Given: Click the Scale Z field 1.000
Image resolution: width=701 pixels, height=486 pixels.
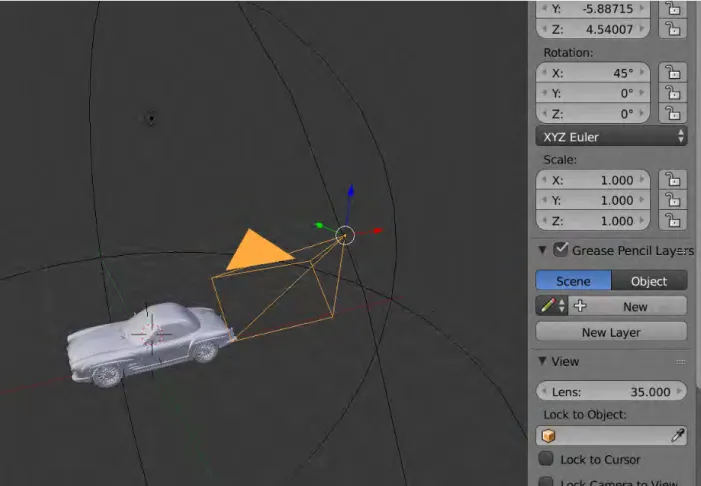Looking at the screenshot, I should (x=593, y=220).
